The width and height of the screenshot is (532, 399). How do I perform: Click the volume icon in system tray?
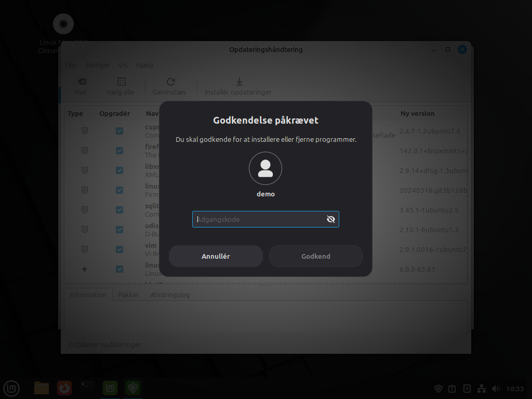pyautogui.click(x=495, y=389)
